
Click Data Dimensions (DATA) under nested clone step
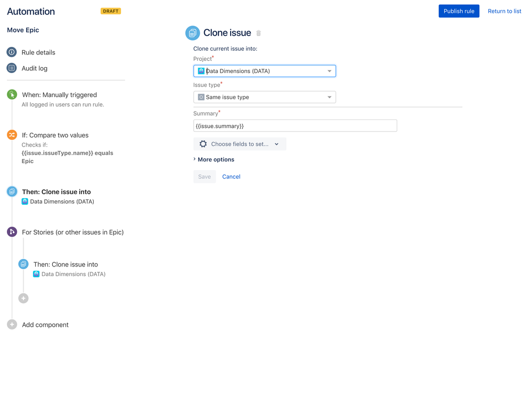pos(73,274)
